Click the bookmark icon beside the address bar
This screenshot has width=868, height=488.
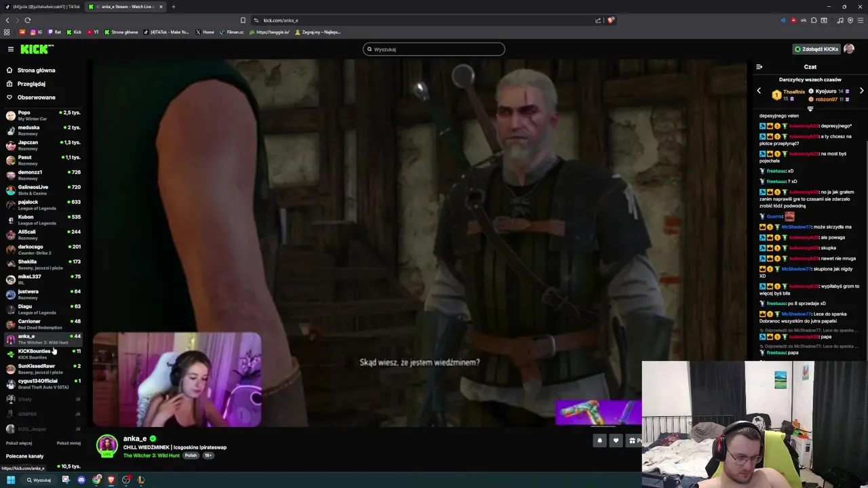click(x=243, y=20)
